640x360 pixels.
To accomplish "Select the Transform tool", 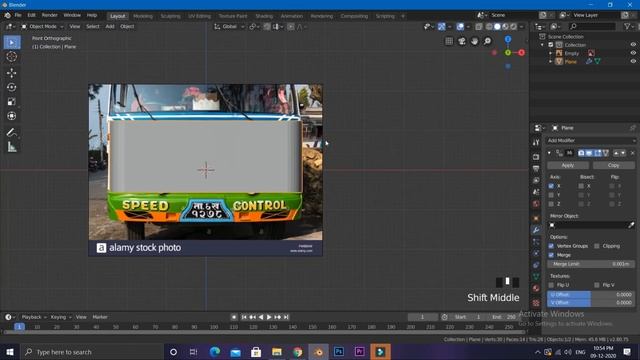I will [x=12, y=116].
